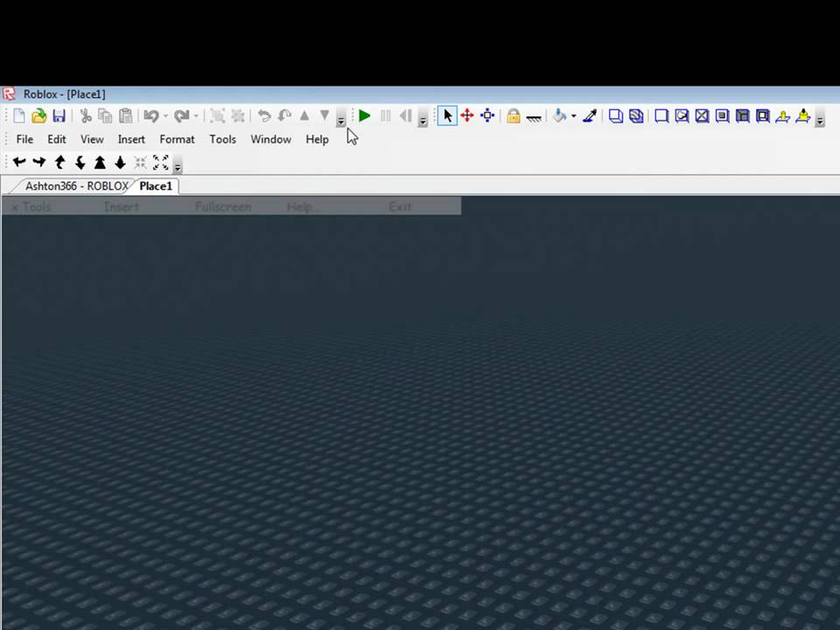Click the Tilt selection icon
Screen dimensions: 840x630
coord(284,115)
